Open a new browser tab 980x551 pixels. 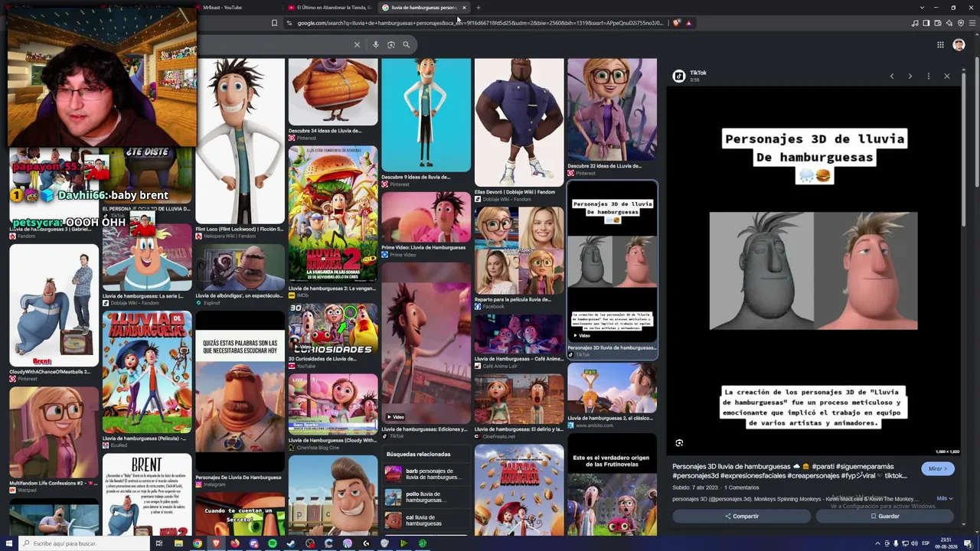[478, 8]
